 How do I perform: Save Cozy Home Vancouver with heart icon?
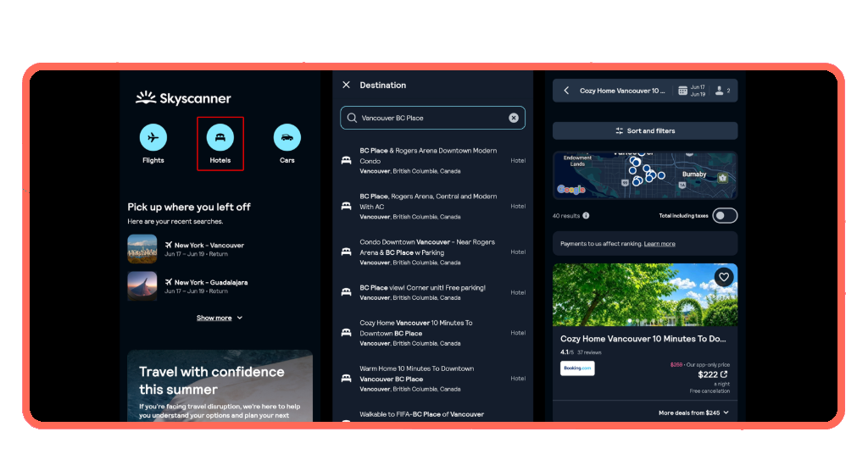724,277
